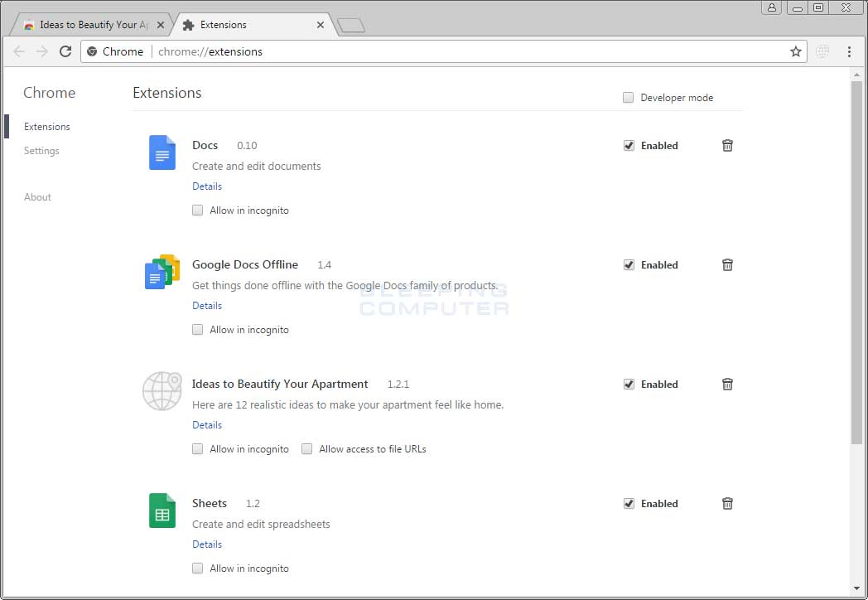Screen dimensions: 868x600
Task: Click the back navigation arrow
Action: [x=19, y=51]
